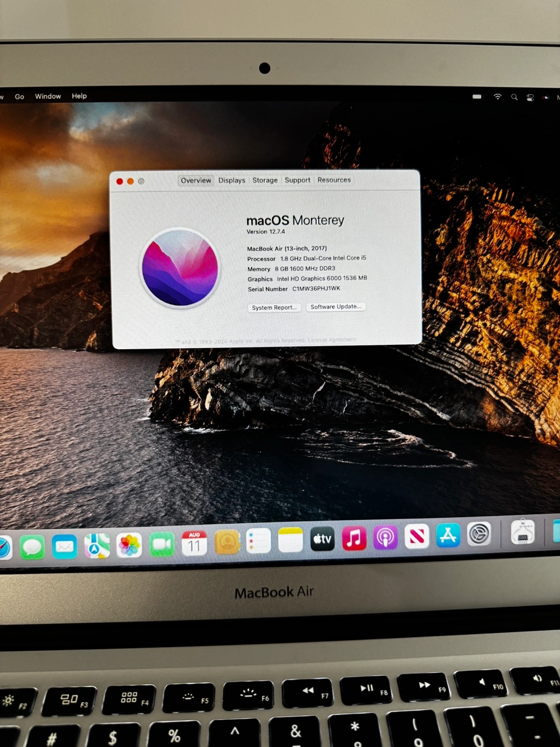
Task: Open Messages from the Dock
Action: tap(32, 547)
